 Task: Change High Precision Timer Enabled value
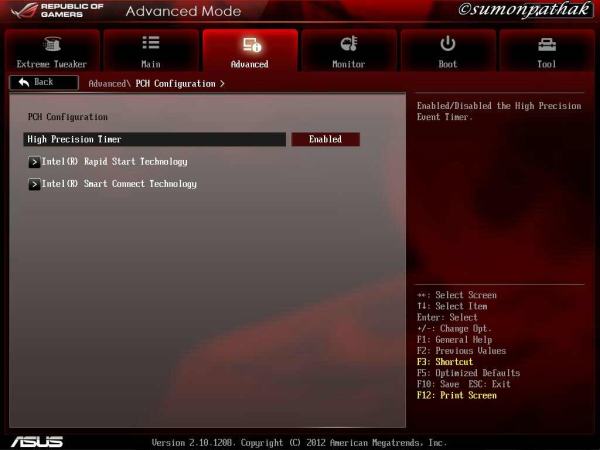pos(325,139)
